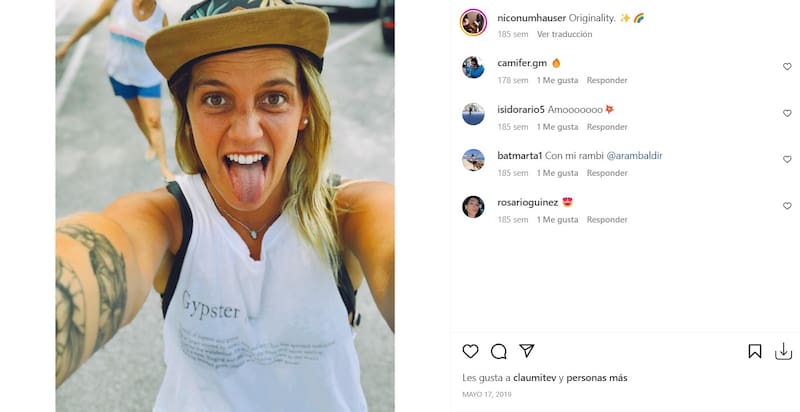This screenshot has width=800, height=412.
Task: Open the comment bubble icon
Action: point(499,351)
